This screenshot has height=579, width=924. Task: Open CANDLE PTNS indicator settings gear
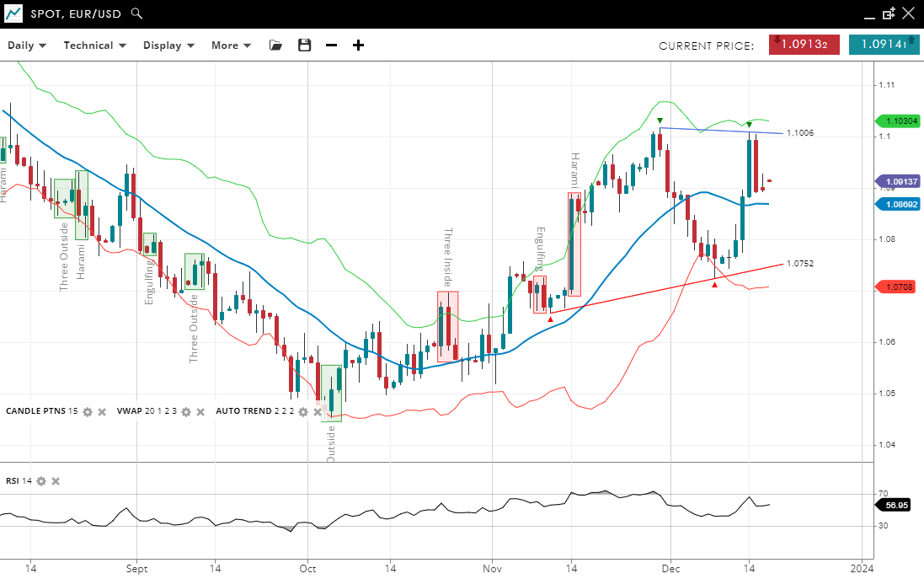tap(87, 412)
